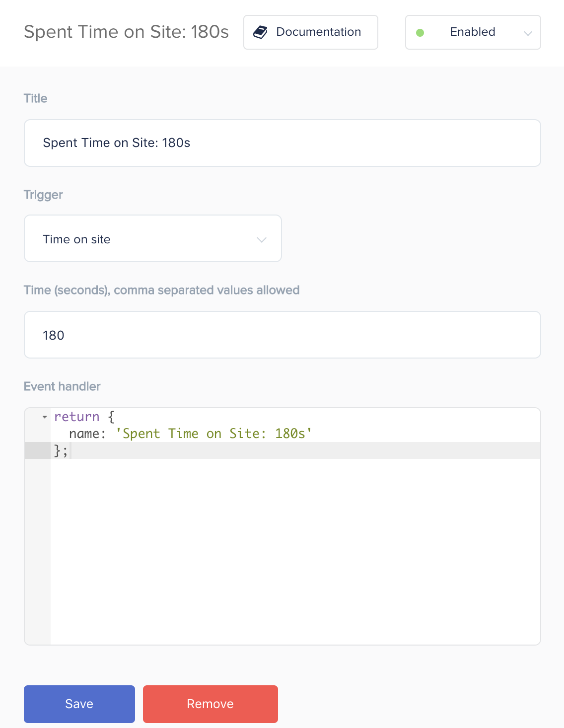Viewport: 564px width, 728px height.
Task: Open the Documentation link button
Action: click(x=311, y=32)
